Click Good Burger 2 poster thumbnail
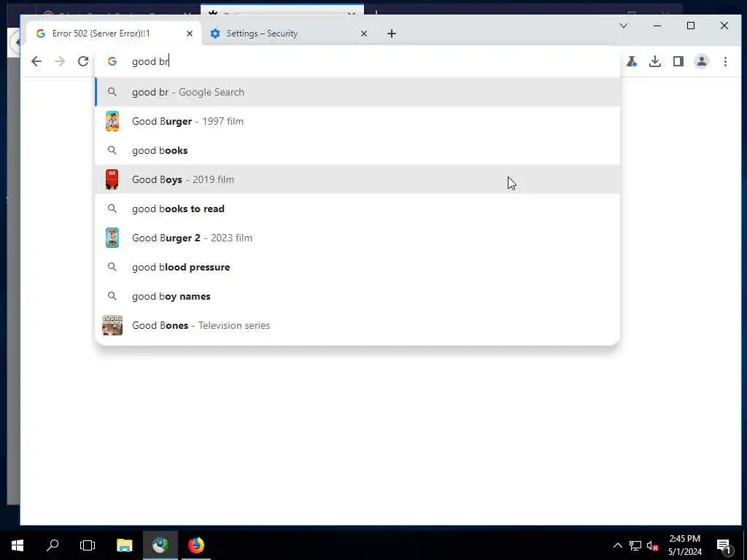Viewport: 747px width, 560px height. coord(112,238)
